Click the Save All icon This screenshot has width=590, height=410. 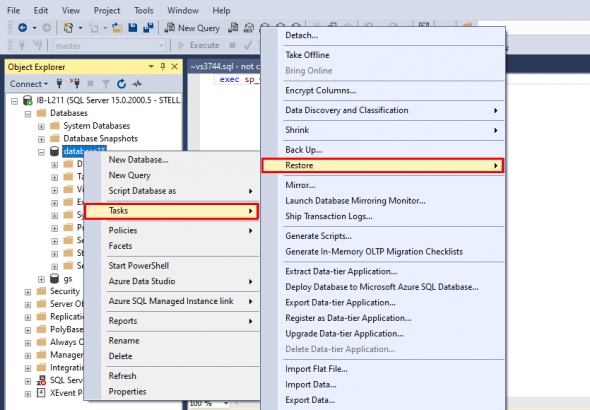(x=148, y=27)
